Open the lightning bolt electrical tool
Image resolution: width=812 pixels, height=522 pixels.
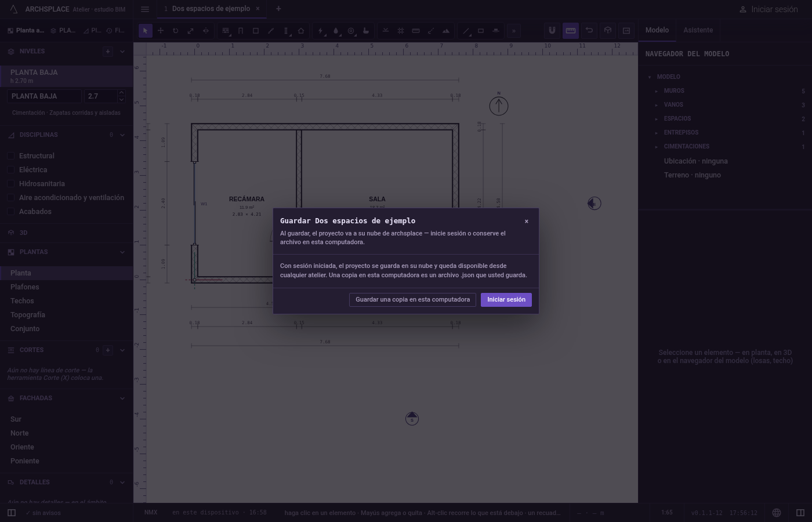click(x=321, y=31)
